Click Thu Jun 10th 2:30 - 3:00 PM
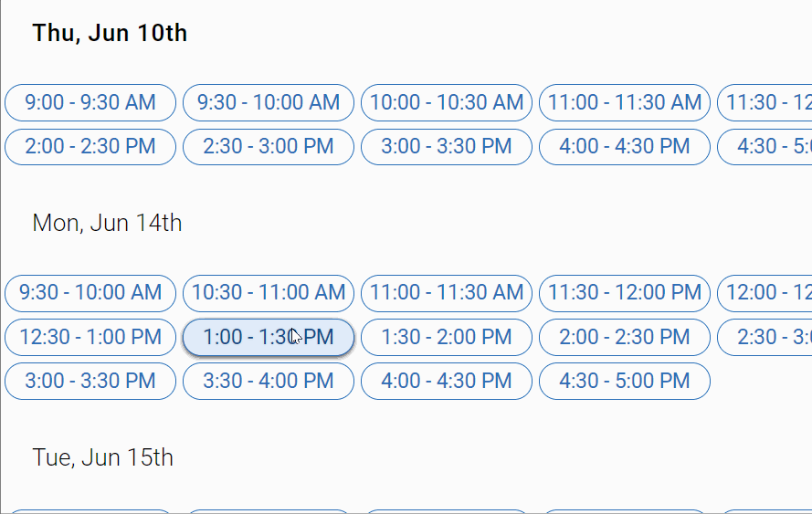812x514 pixels. click(269, 147)
